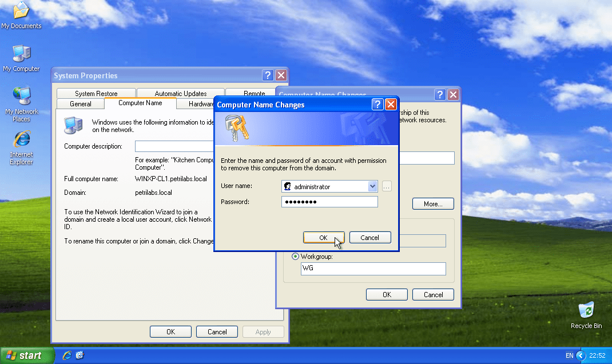612x364 pixels.
Task: Click the "User name:" label
Action: click(x=237, y=186)
